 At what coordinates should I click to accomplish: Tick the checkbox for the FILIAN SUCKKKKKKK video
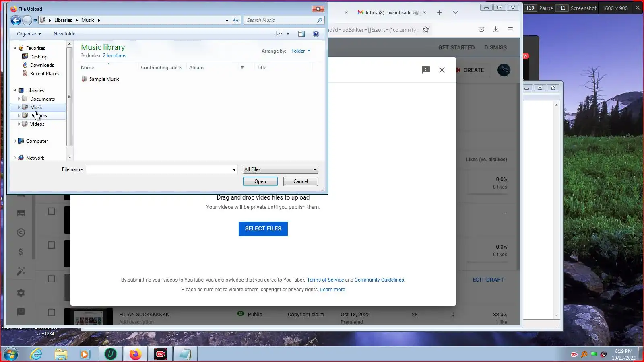point(52,313)
